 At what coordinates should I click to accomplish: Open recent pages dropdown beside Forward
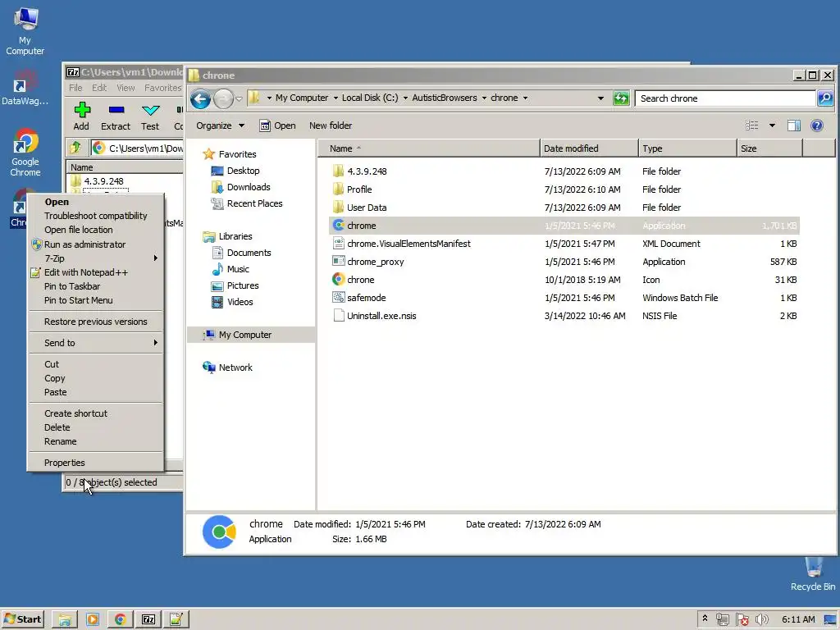(x=239, y=98)
